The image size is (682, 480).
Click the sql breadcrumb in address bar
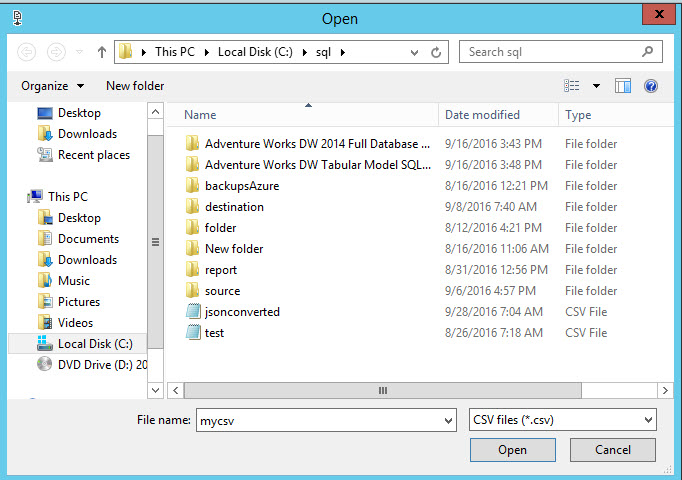323,53
